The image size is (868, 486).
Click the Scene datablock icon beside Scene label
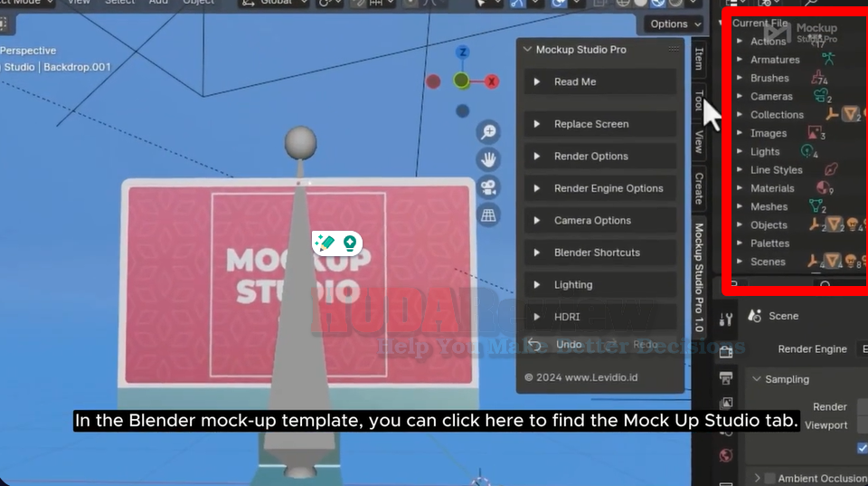(x=754, y=316)
